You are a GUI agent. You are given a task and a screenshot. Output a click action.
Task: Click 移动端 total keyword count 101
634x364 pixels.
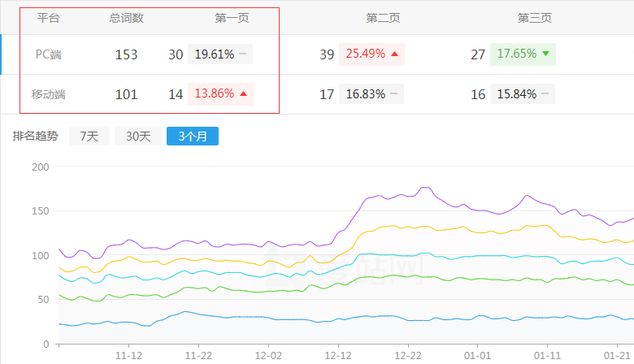(126, 94)
